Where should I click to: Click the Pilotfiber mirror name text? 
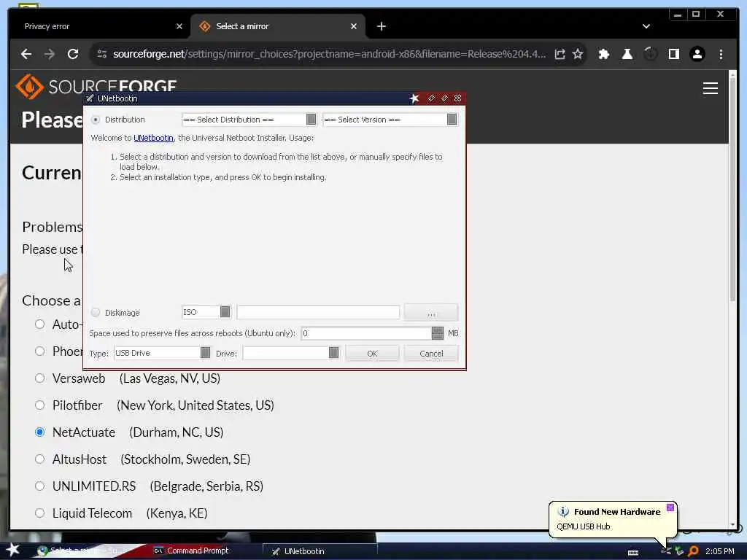[77, 405]
